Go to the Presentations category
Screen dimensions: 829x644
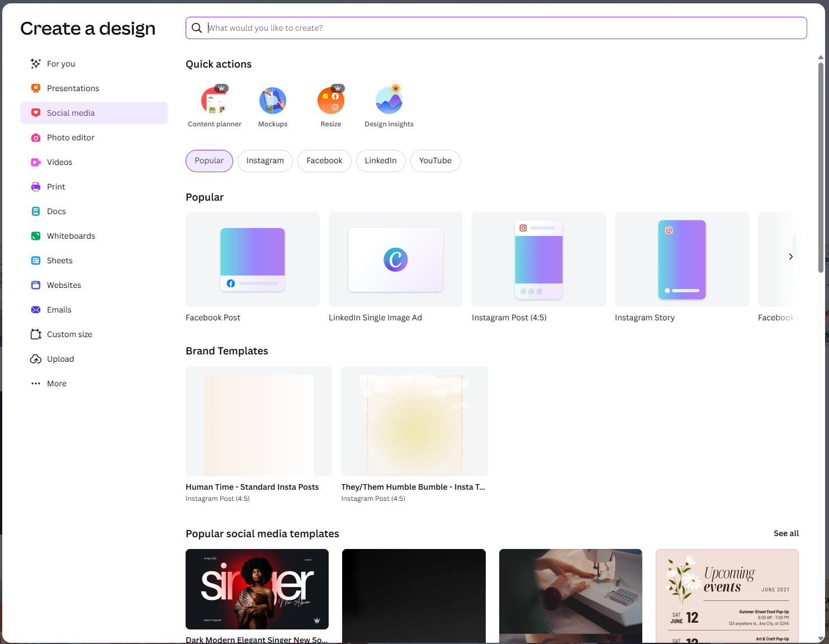(x=73, y=88)
